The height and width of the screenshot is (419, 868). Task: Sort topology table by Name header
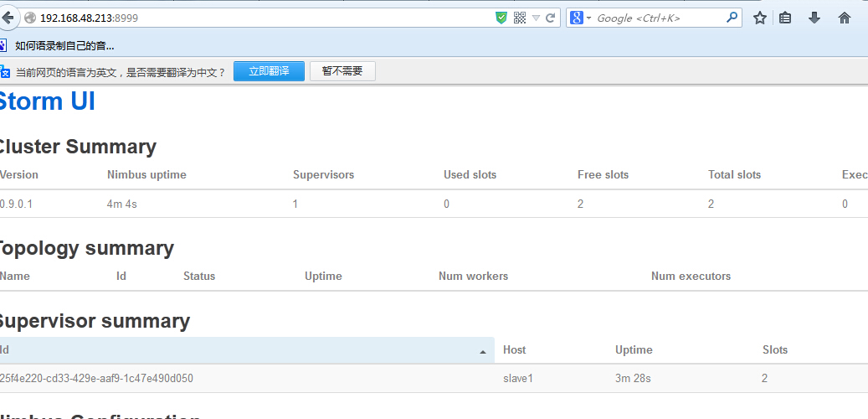click(15, 276)
